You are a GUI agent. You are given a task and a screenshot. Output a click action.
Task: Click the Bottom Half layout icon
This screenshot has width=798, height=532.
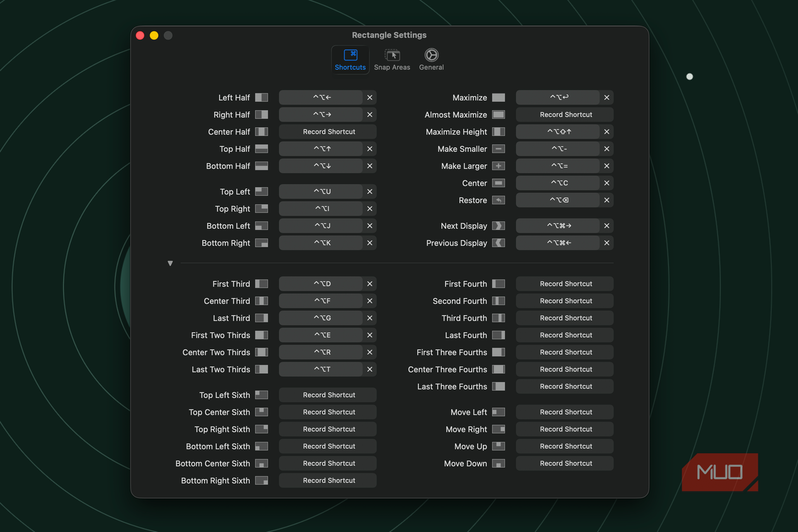(x=262, y=166)
